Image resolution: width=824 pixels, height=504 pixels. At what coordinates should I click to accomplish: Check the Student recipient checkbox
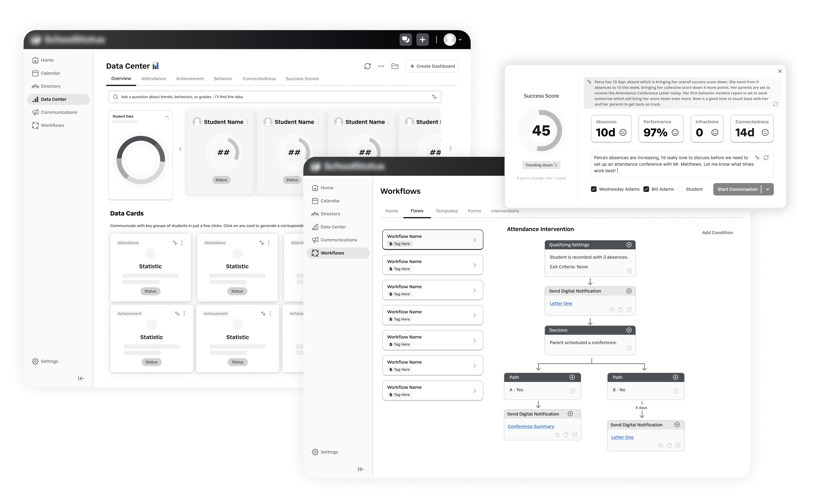tap(681, 189)
